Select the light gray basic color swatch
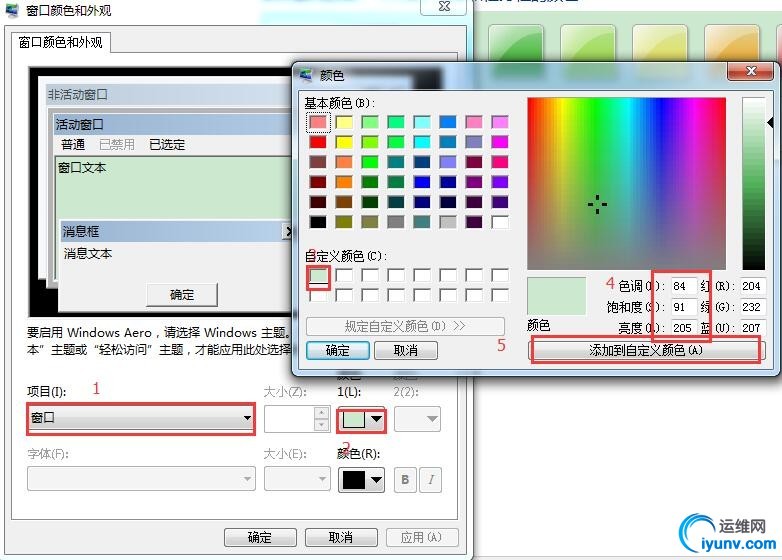The image size is (782, 560). 448,222
